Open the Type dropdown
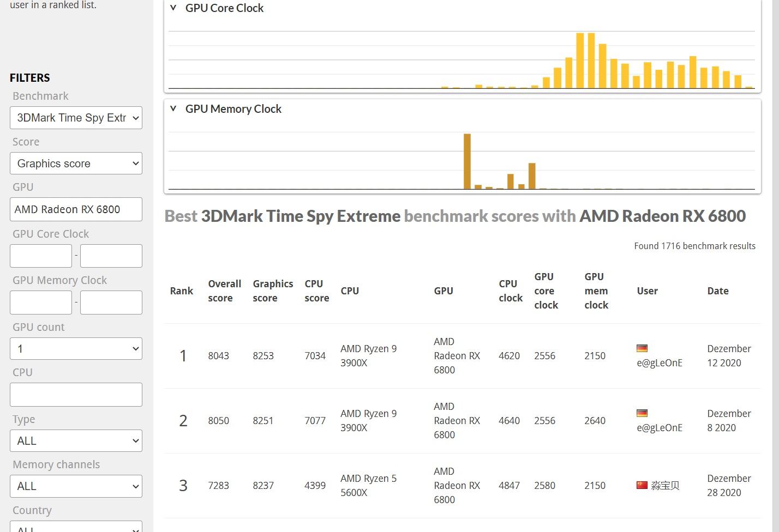This screenshot has height=532, width=779. (76, 441)
